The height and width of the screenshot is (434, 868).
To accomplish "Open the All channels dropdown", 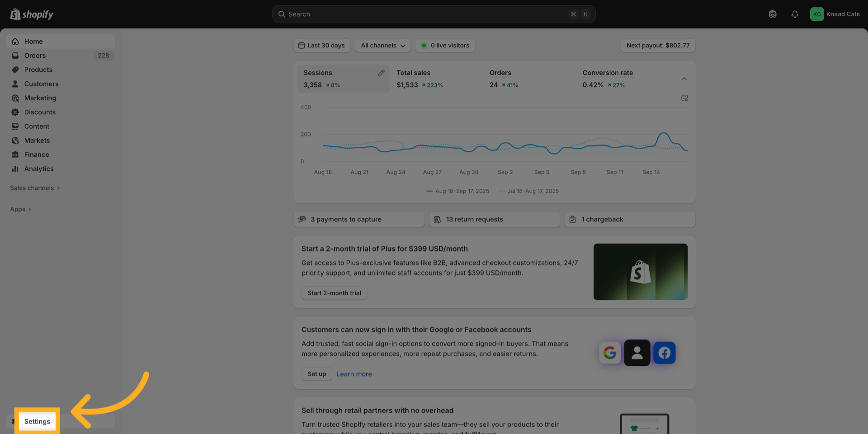I will tap(382, 46).
